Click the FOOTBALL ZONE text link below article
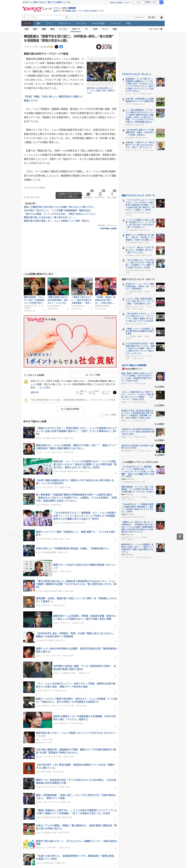 pyautogui.click(x=108, y=228)
